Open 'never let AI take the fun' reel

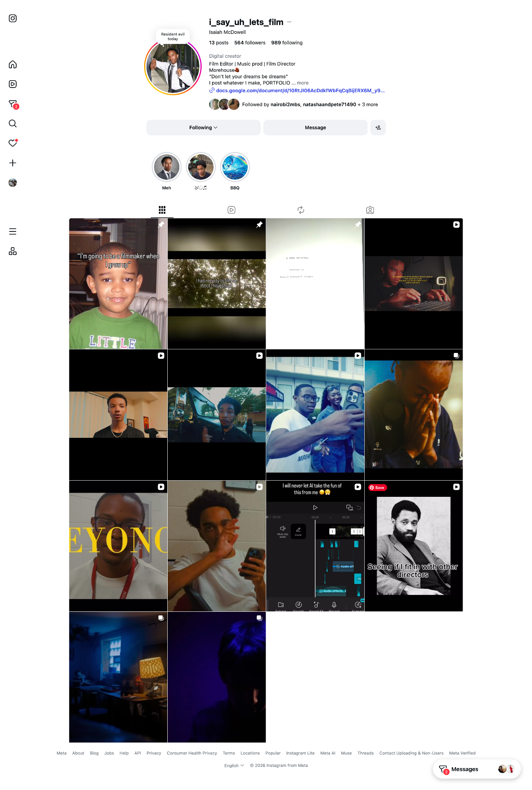coord(315,546)
